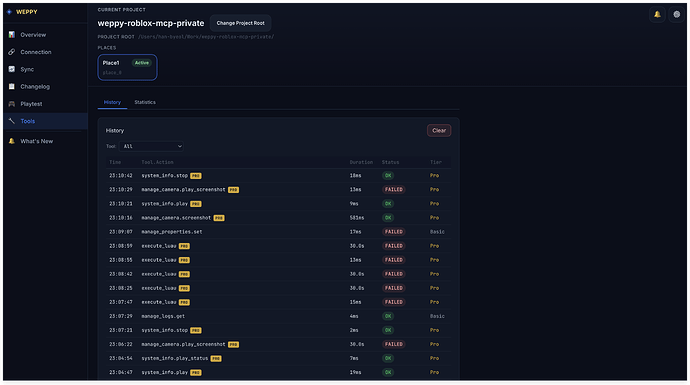Viewport: 690px width, 385px height.
Task: Open the Overview page icon
Action: pyautogui.click(x=12, y=35)
